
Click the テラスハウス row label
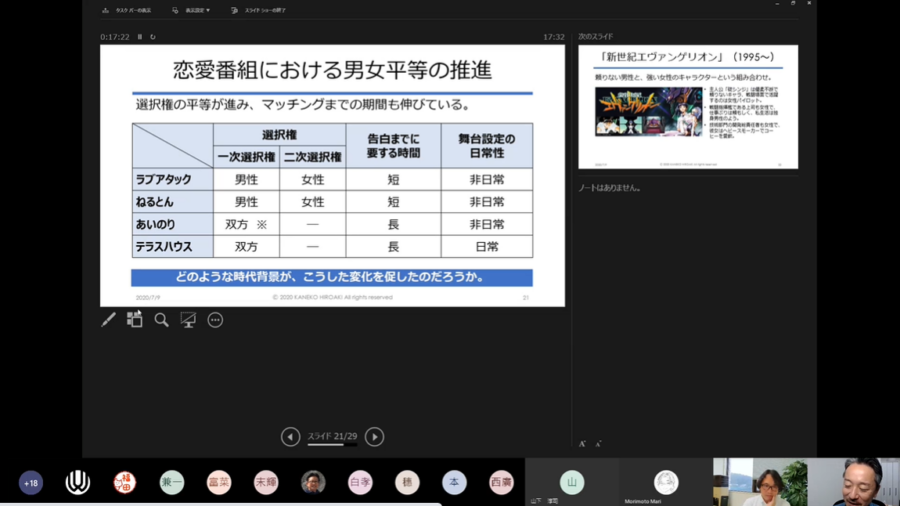pos(173,247)
